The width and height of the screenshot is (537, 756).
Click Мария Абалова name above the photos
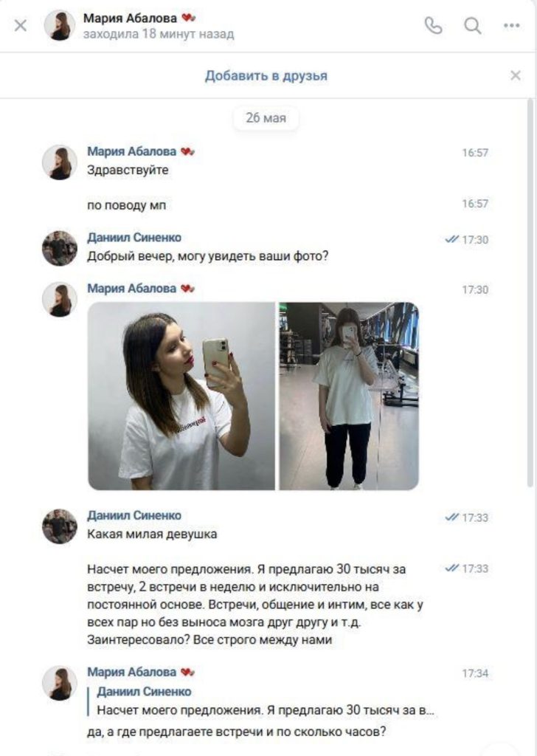point(131,289)
